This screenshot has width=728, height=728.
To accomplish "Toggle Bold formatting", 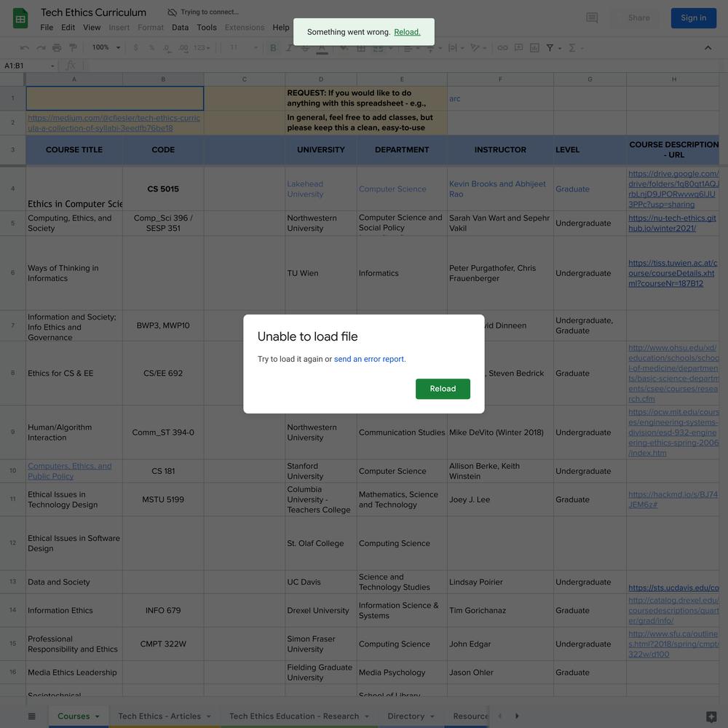I will 273,48.
